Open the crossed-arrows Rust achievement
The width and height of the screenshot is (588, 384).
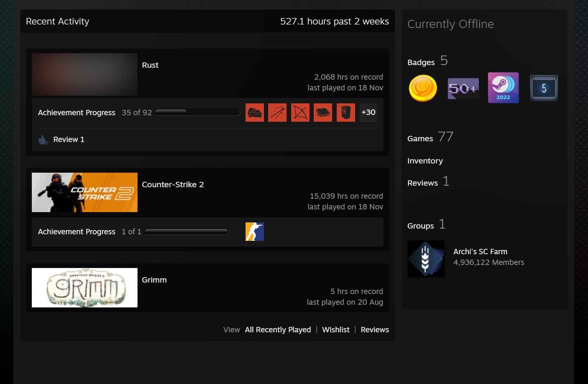[x=300, y=112]
